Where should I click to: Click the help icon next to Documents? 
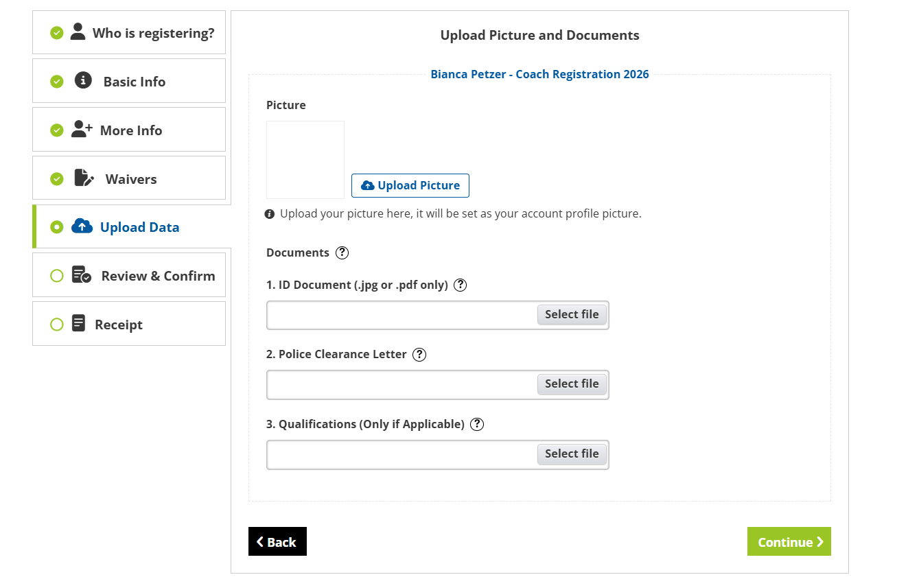coord(342,252)
